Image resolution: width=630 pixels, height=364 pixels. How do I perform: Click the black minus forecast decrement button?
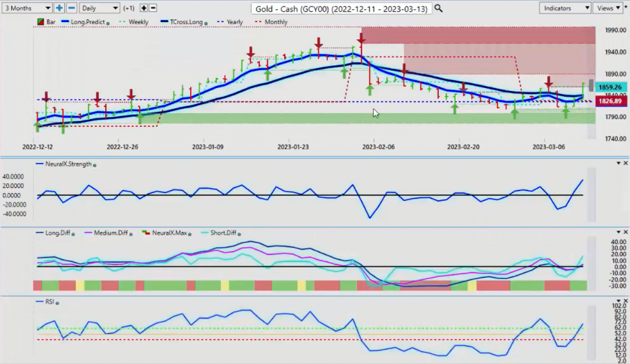tap(153, 8)
